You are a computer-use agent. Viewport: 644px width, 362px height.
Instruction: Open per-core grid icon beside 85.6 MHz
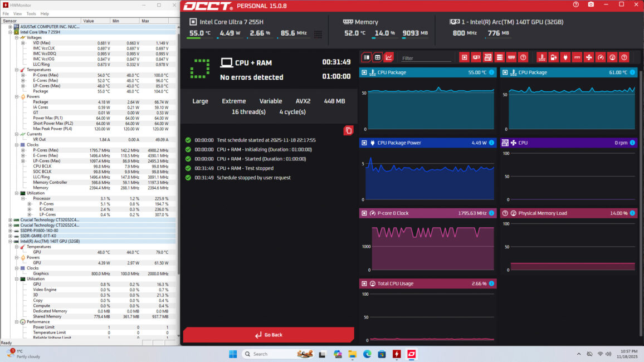318,34
